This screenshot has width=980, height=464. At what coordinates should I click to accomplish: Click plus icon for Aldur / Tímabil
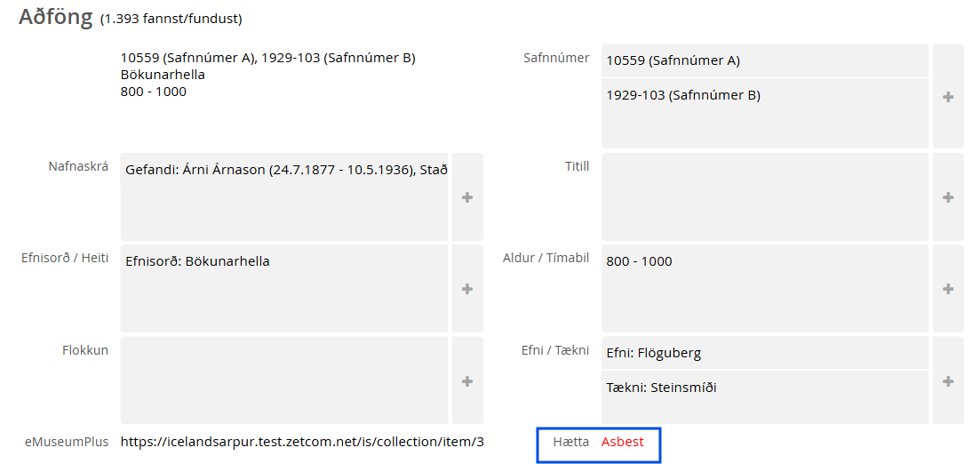(948, 289)
